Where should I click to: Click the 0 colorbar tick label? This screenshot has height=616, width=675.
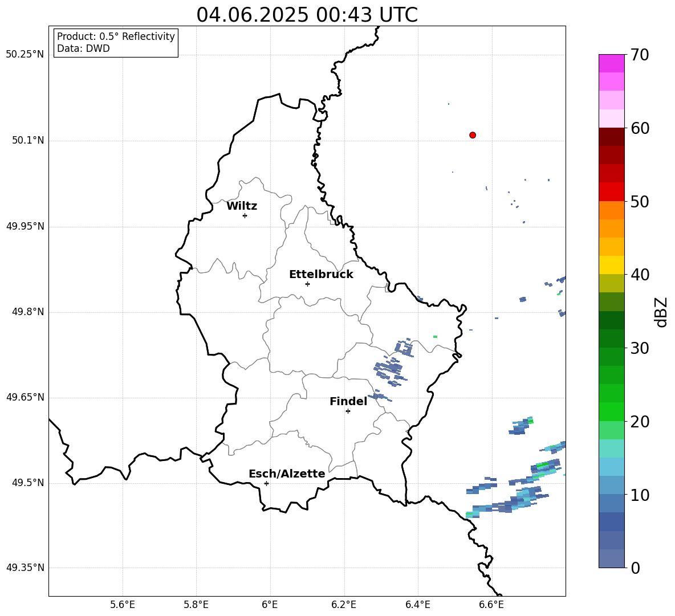click(x=635, y=568)
